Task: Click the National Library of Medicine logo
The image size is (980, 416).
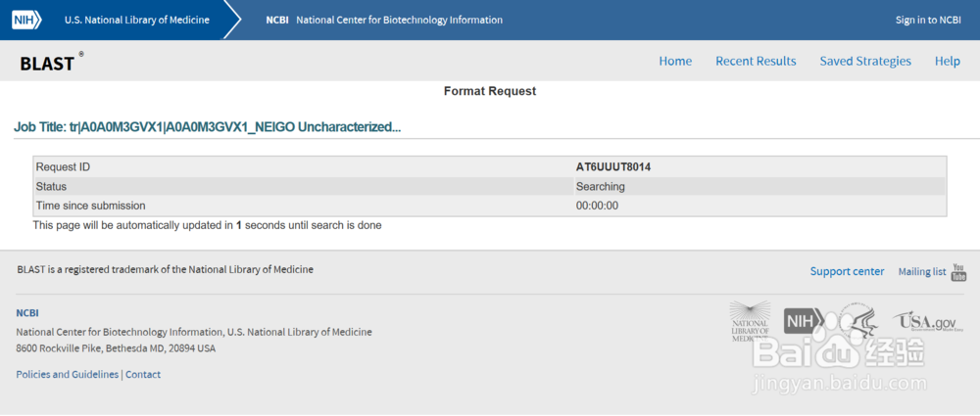Action: pyautogui.click(x=751, y=321)
